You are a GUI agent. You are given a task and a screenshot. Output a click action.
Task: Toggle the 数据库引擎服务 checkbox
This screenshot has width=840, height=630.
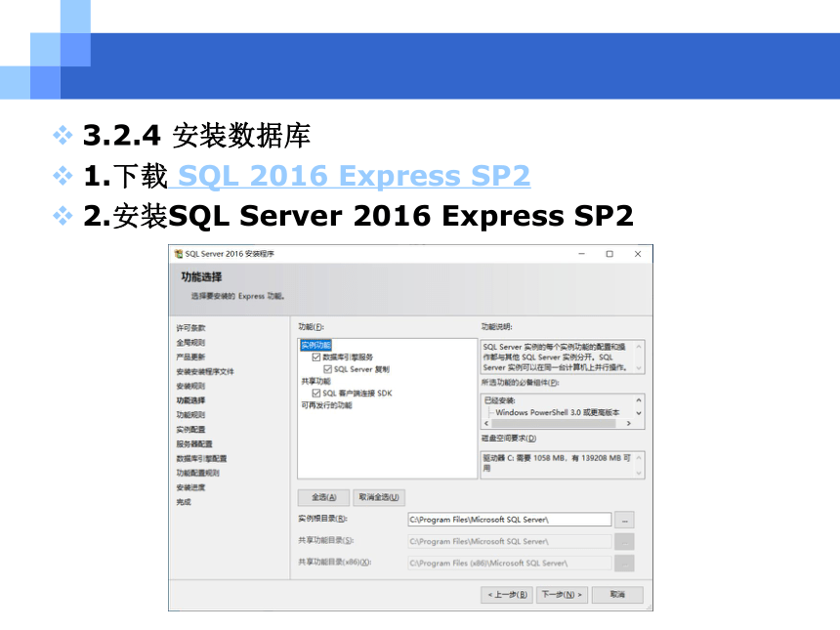316,357
